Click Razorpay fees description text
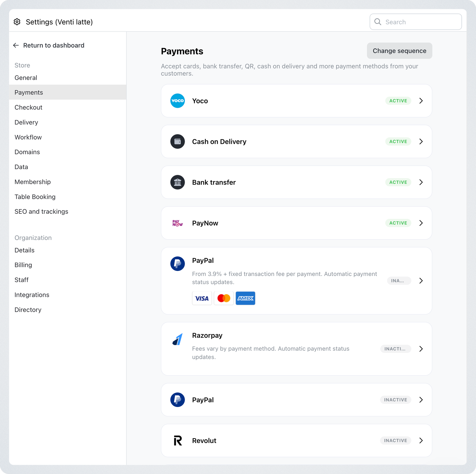Image resolution: width=476 pixels, height=474 pixels. click(x=271, y=353)
